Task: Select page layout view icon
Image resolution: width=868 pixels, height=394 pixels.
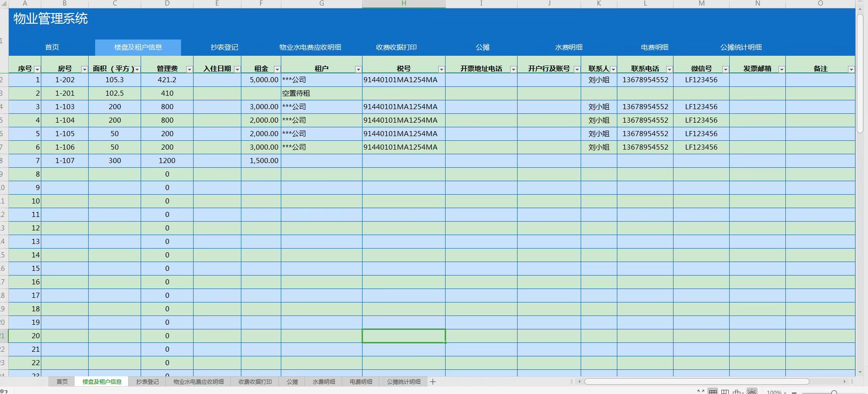Action: tap(725, 392)
